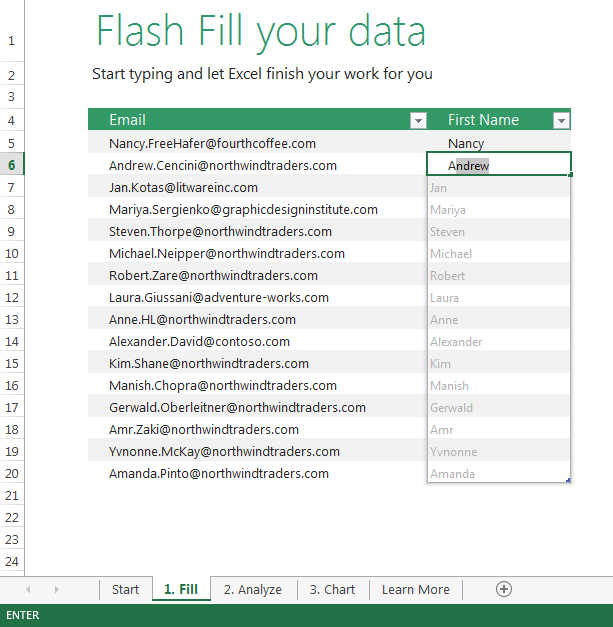Click the active cell containing Andrew
Viewport: 613px width, 627px height.
[499, 165]
